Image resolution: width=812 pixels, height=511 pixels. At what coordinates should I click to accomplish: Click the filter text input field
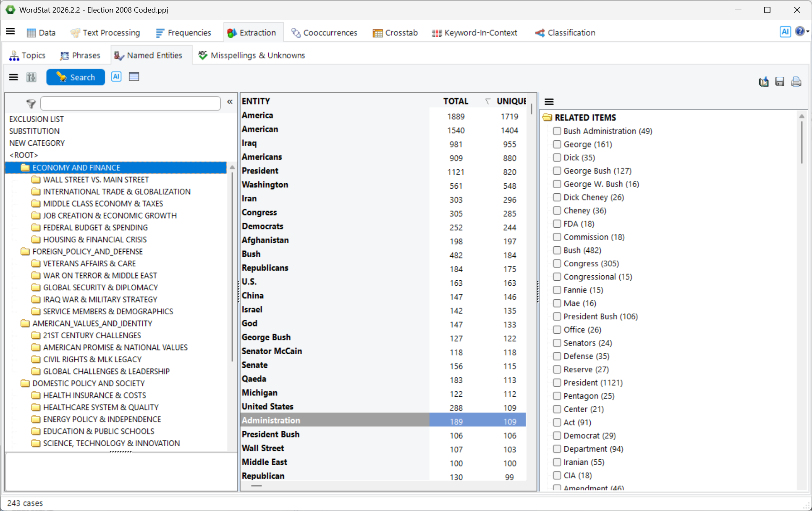(131, 103)
